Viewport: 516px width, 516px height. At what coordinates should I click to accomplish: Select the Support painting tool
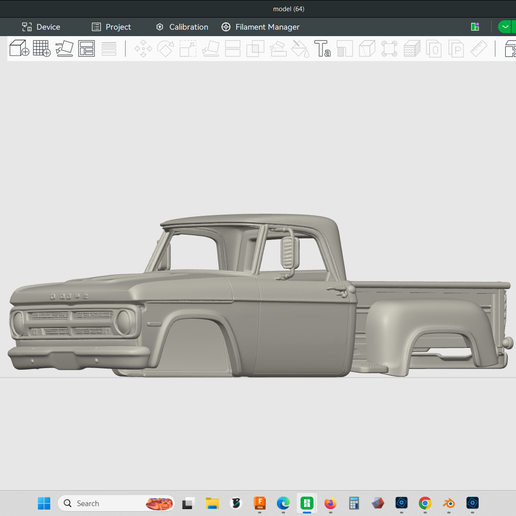click(278, 49)
